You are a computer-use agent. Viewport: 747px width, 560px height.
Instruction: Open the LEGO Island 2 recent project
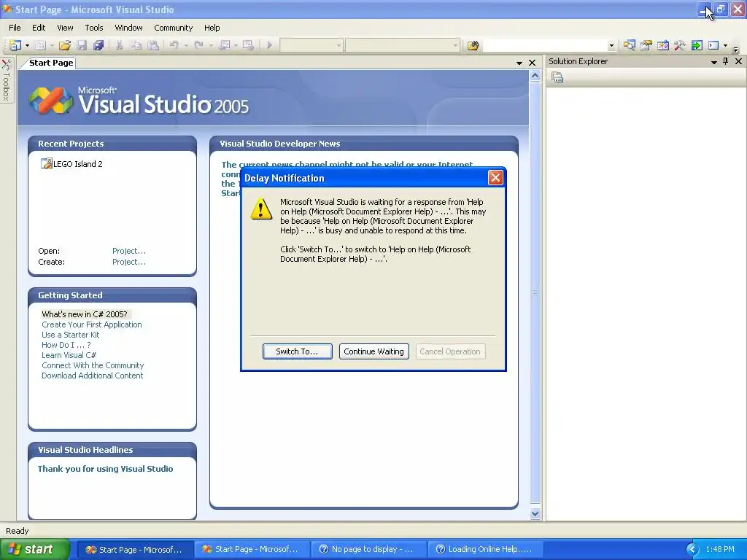click(77, 164)
